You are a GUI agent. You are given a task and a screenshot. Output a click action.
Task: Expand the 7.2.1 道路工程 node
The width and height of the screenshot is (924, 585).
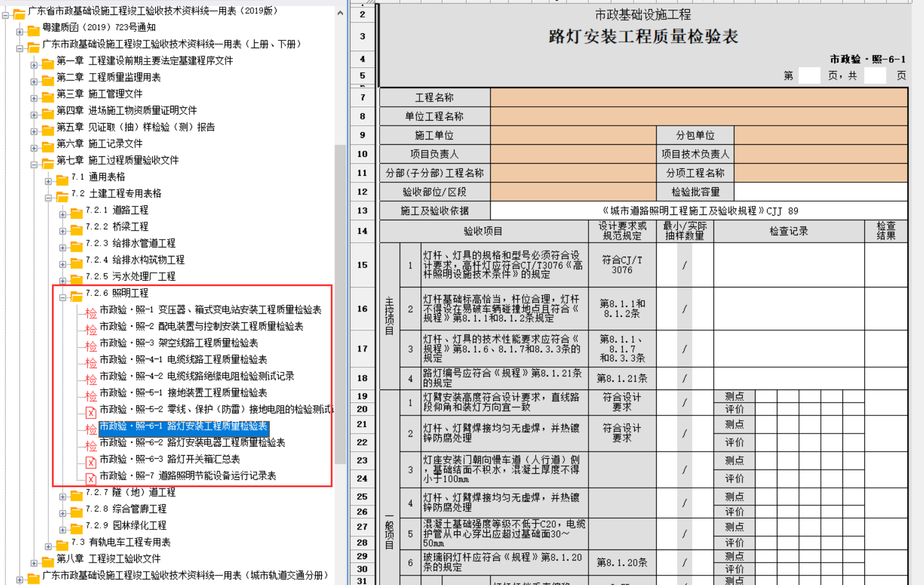[x=63, y=214]
